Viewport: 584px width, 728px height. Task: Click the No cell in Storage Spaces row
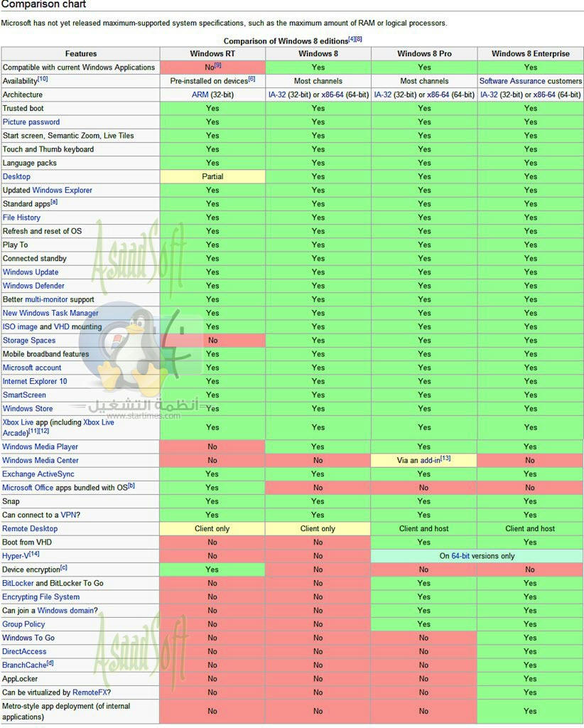click(212, 341)
